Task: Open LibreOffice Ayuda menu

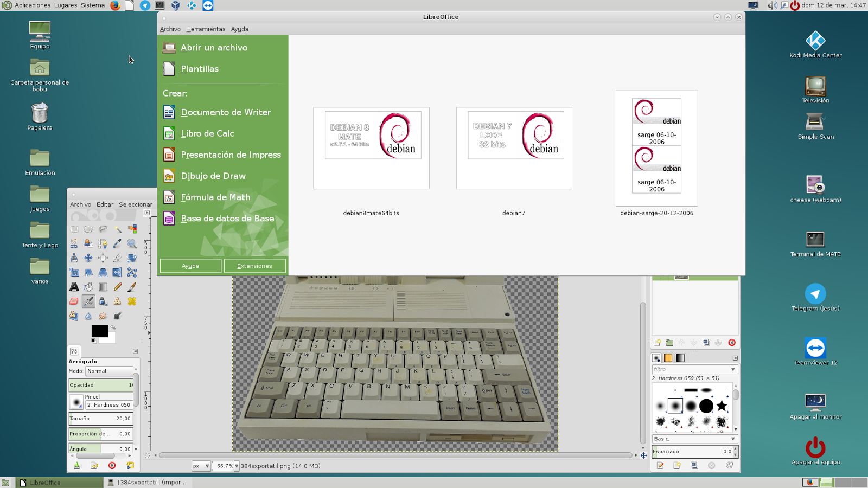Action: (240, 29)
